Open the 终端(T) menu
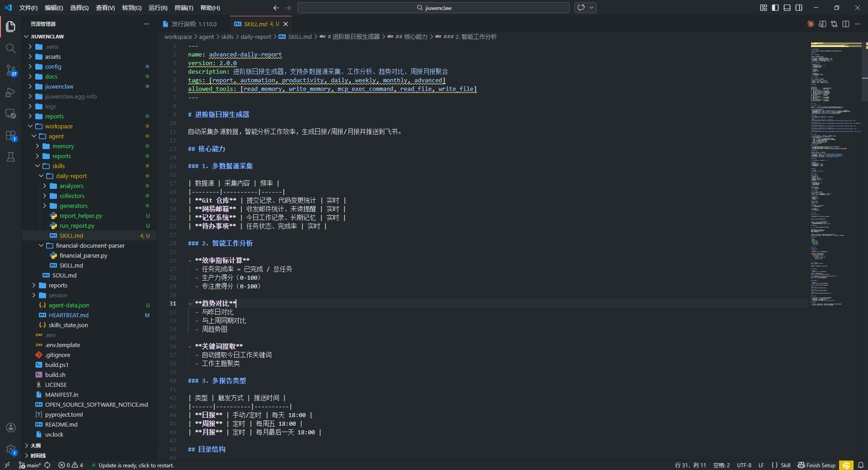 pos(184,8)
